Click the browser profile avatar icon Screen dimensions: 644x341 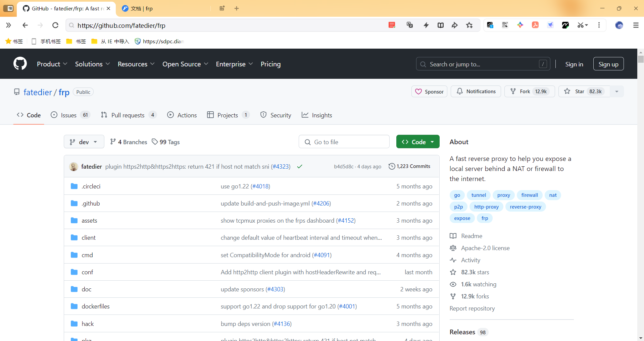pyautogui.click(x=619, y=25)
